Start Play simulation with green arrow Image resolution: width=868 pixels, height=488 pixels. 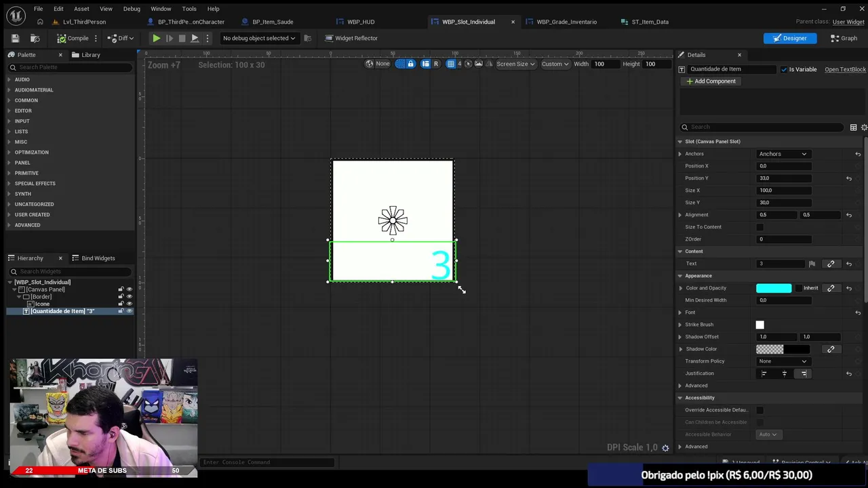pyautogui.click(x=156, y=38)
